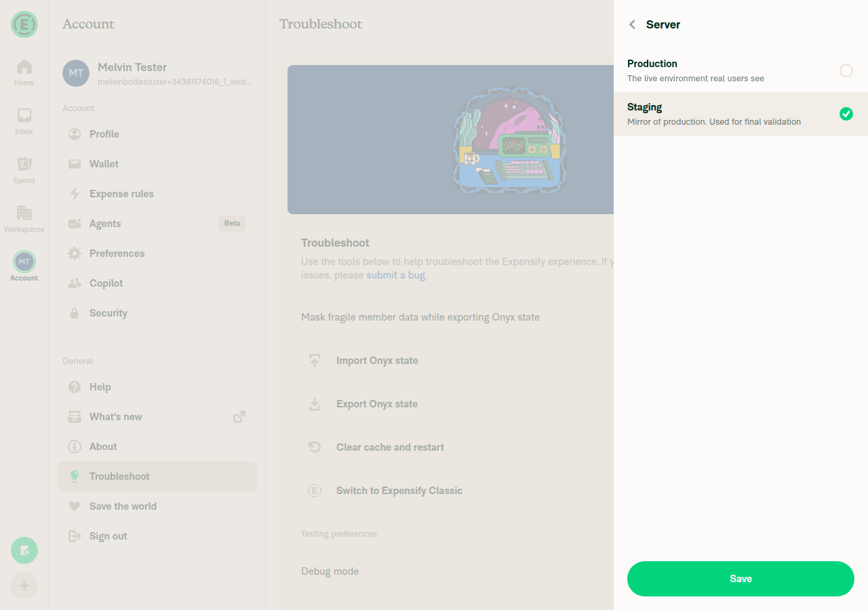Click the green Save button
Screen dimensions: 868x610
tap(741, 579)
